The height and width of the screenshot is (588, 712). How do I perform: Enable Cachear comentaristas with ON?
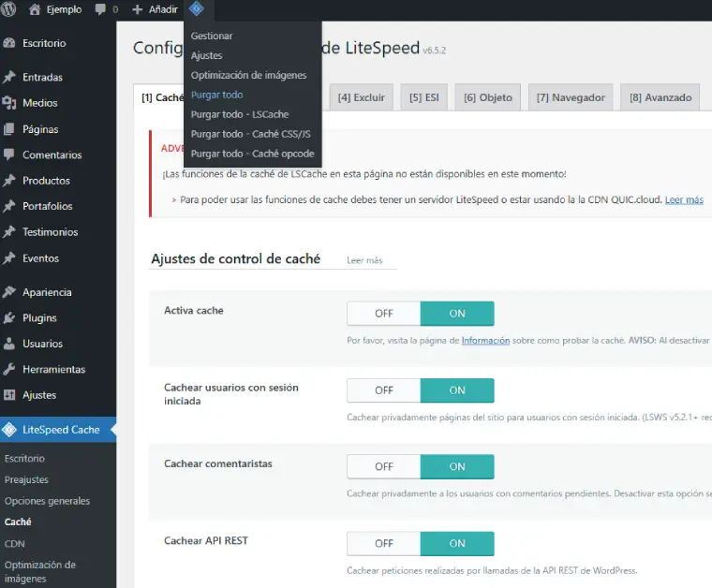click(x=457, y=466)
